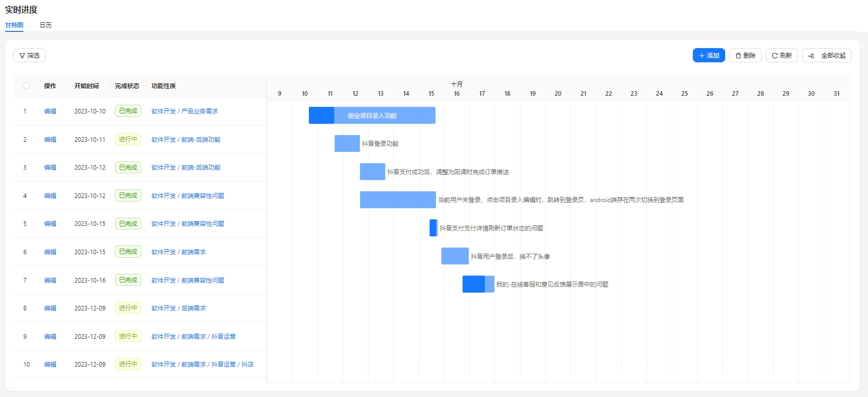
Task: Collapse all rows with 全部收起
Action: point(826,55)
